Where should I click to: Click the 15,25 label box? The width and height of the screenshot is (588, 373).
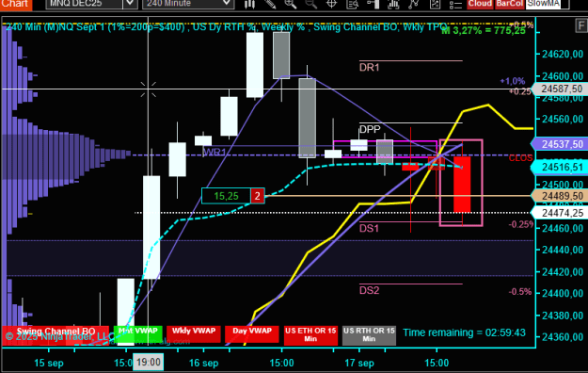tap(226, 196)
